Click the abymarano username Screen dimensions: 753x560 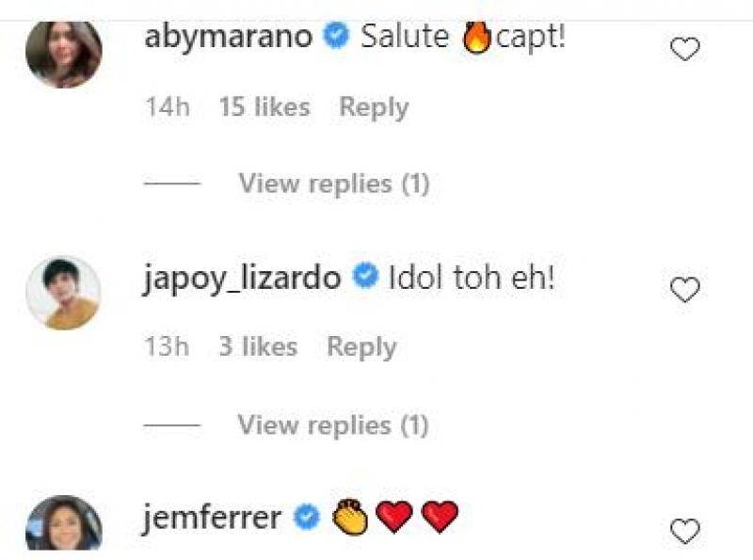[x=228, y=37]
